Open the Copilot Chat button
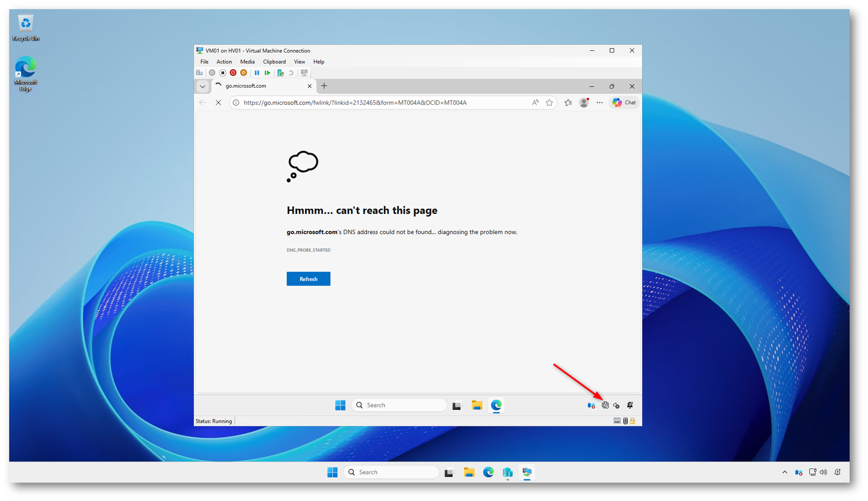Screen dimensions: 868x501 coord(625,102)
